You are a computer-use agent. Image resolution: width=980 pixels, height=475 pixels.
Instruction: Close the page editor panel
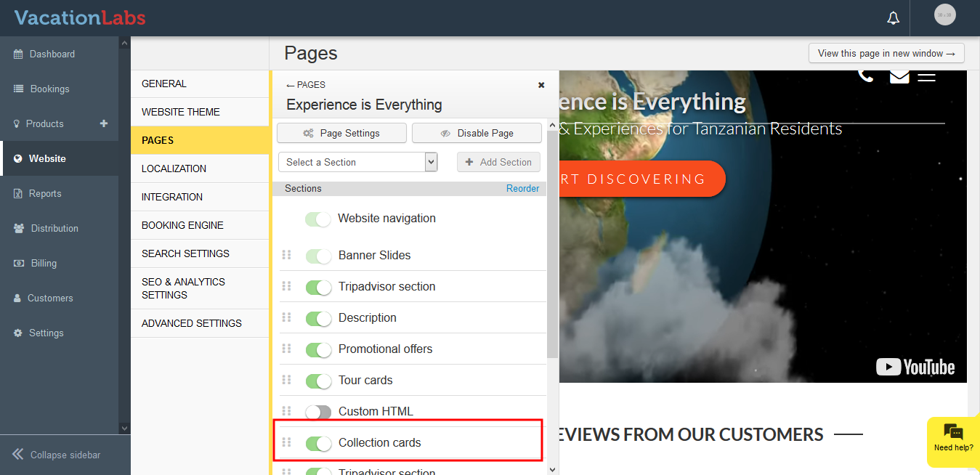pyautogui.click(x=541, y=85)
